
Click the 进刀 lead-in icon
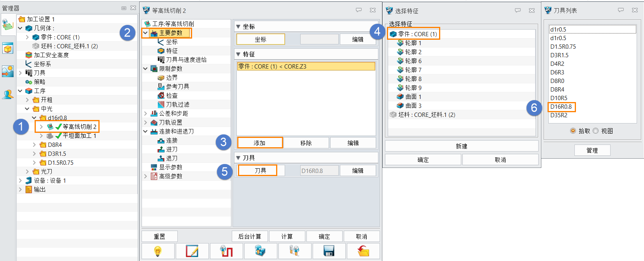tap(161, 149)
